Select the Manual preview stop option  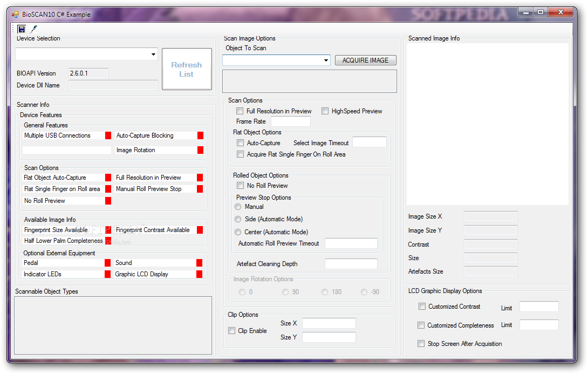(238, 207)
